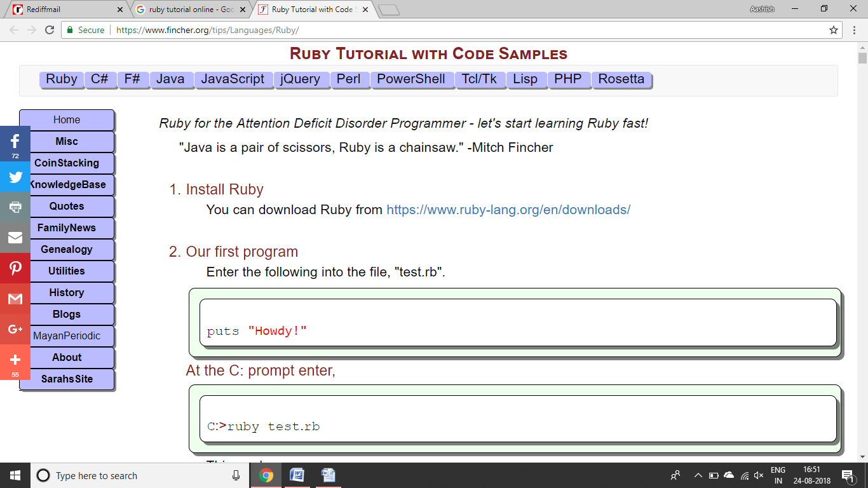Select the Tcl/Tk language tab
Viewport: 868px width, 488px height.
pyautogui.click(x=480, y=79)
